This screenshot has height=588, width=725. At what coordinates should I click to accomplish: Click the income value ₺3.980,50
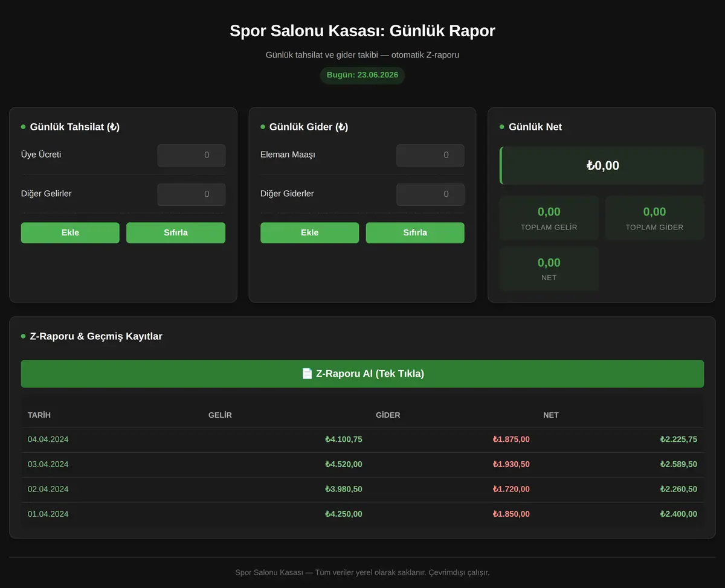pos(344,489)
